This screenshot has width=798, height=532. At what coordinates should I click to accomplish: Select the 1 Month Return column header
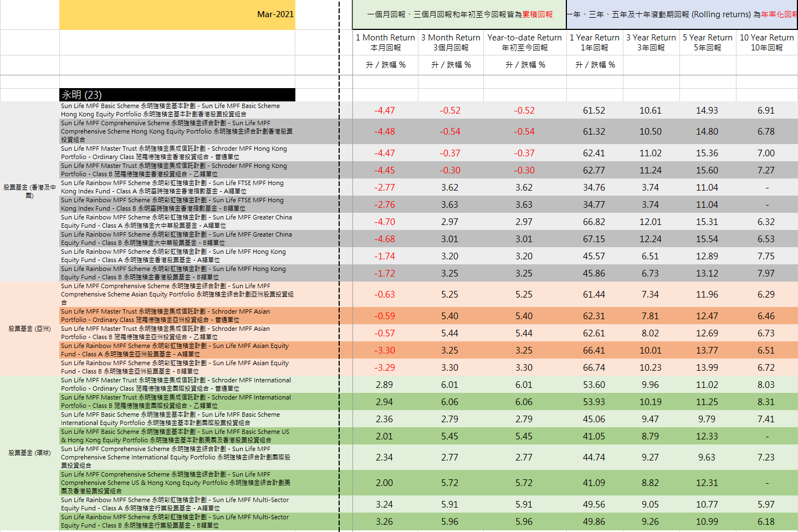[x=385, y=42]
